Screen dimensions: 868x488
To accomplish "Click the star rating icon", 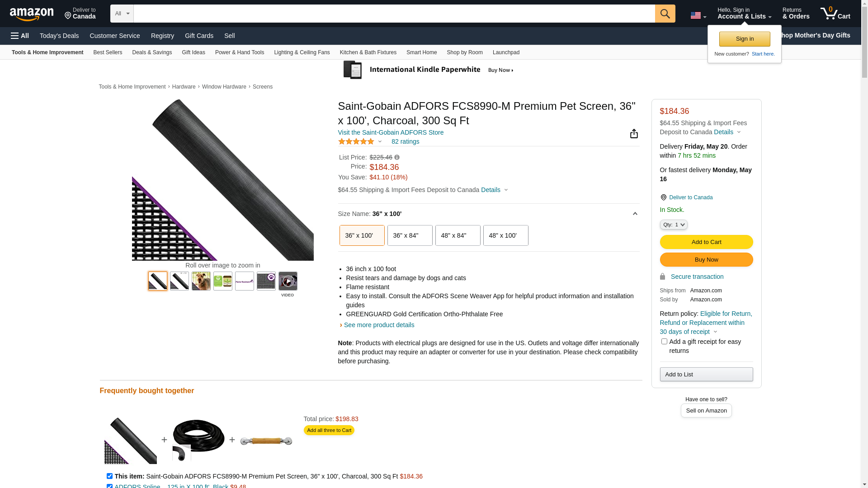I will pyautogui.click(x=356, y=141).
